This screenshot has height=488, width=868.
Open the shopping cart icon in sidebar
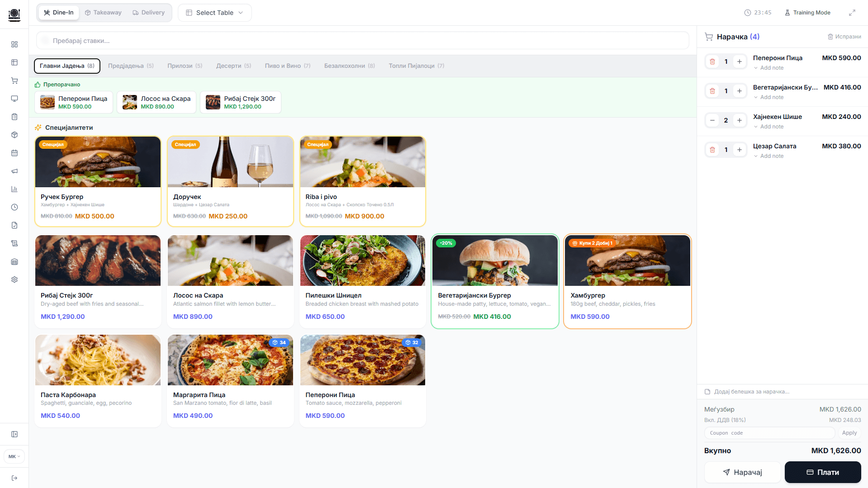coord(14,81)
